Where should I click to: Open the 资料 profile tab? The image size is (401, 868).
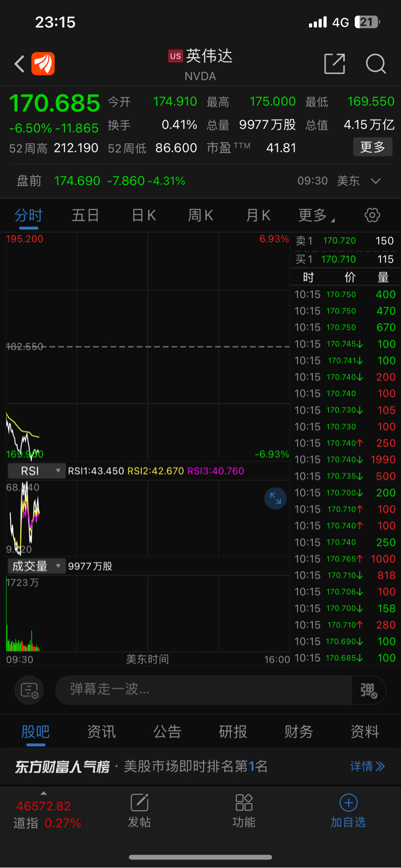pyautogui.click(x=364, y=732)
